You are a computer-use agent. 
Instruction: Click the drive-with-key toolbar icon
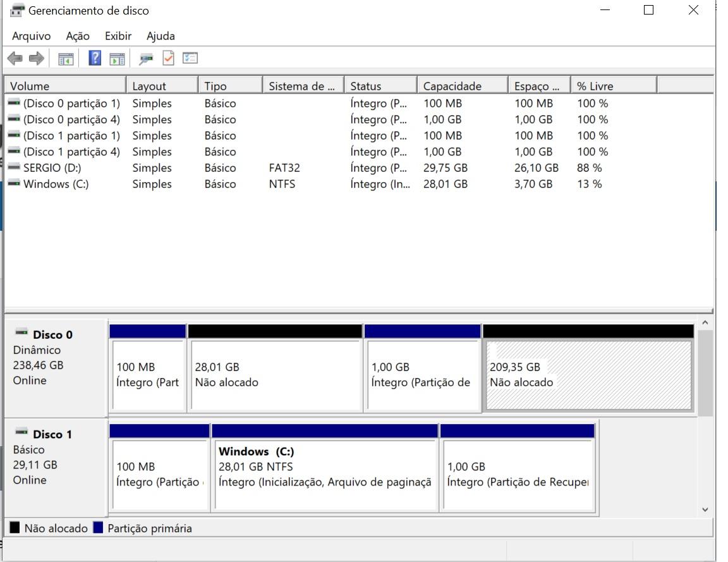[146, 59]
